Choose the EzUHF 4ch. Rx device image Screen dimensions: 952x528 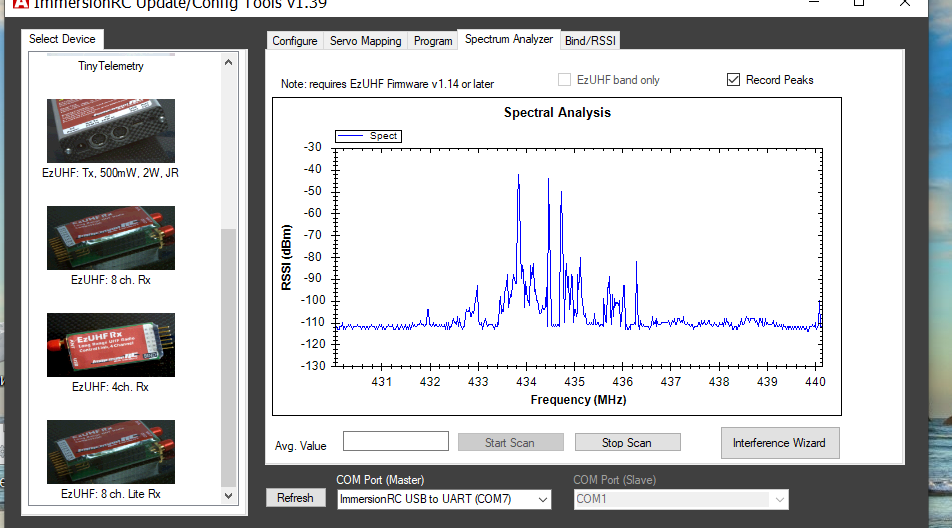(x=110, y=345)
